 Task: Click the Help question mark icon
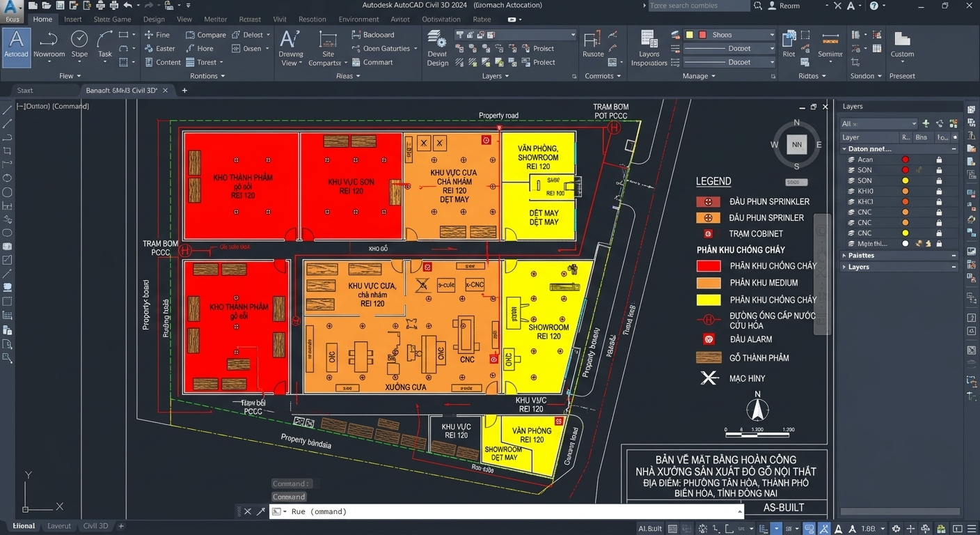tap(874, 6)
